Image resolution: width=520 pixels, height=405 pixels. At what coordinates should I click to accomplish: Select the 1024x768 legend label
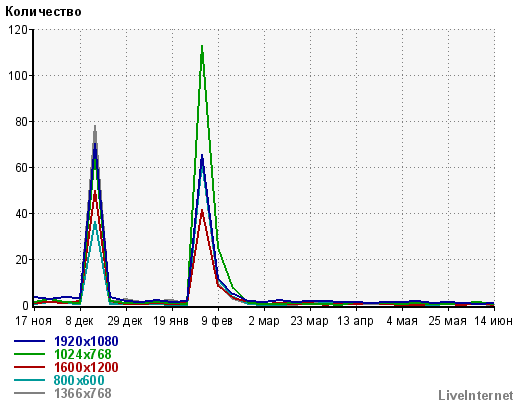tap(82, 354)
